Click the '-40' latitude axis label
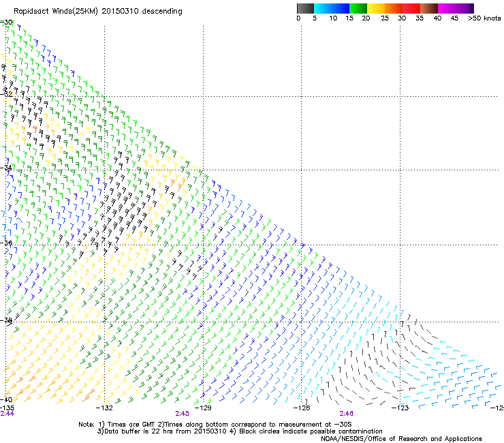This screenshot has width=504, height=443. [x=6, y=399]
